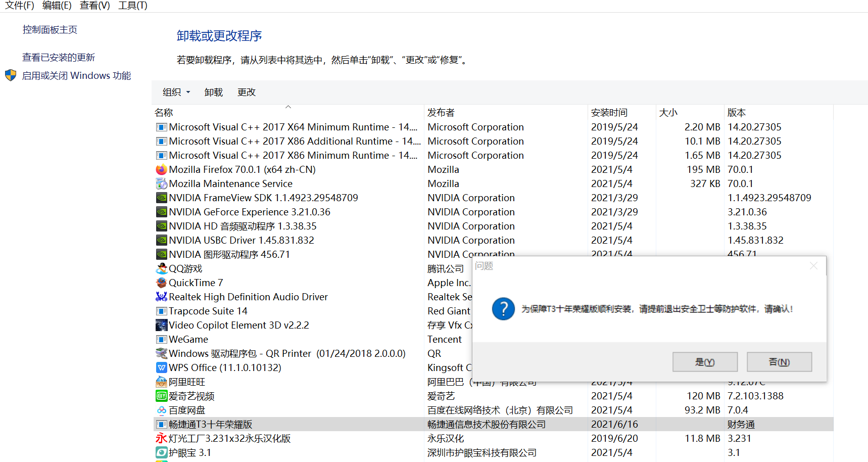Click the Mozilla Firefox program icon

161,169
